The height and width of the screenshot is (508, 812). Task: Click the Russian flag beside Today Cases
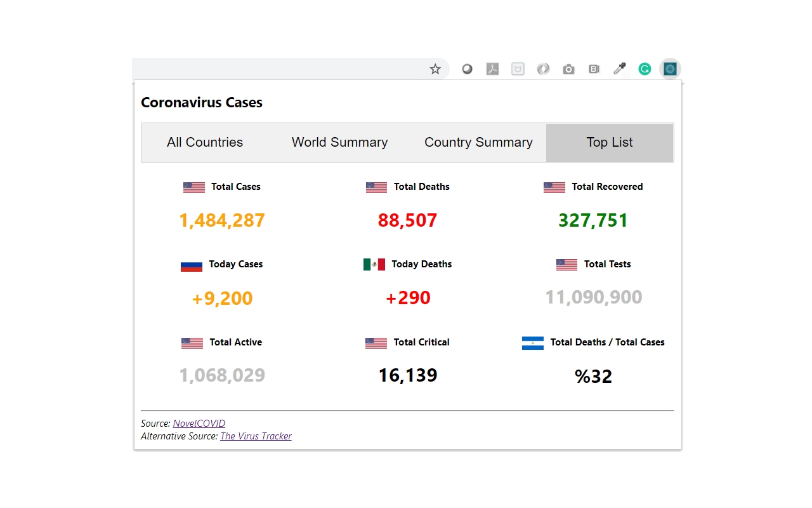pyautogui.click(x=192, y=265)
